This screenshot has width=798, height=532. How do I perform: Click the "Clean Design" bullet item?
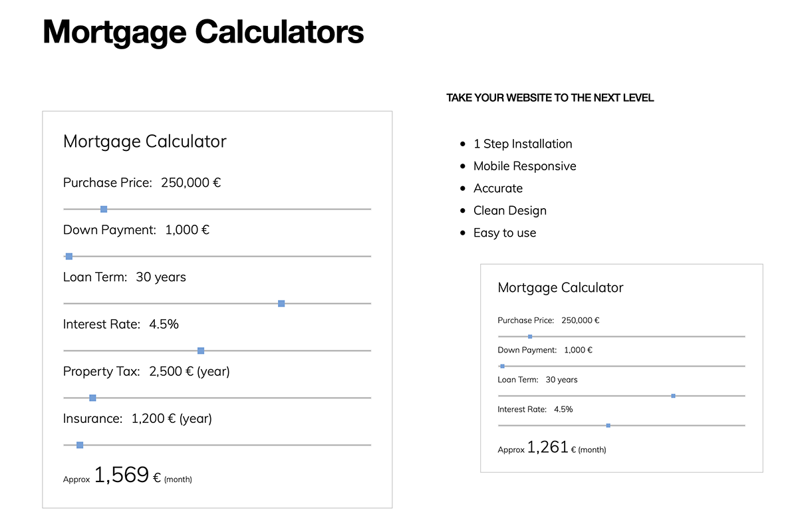point(509,211)
